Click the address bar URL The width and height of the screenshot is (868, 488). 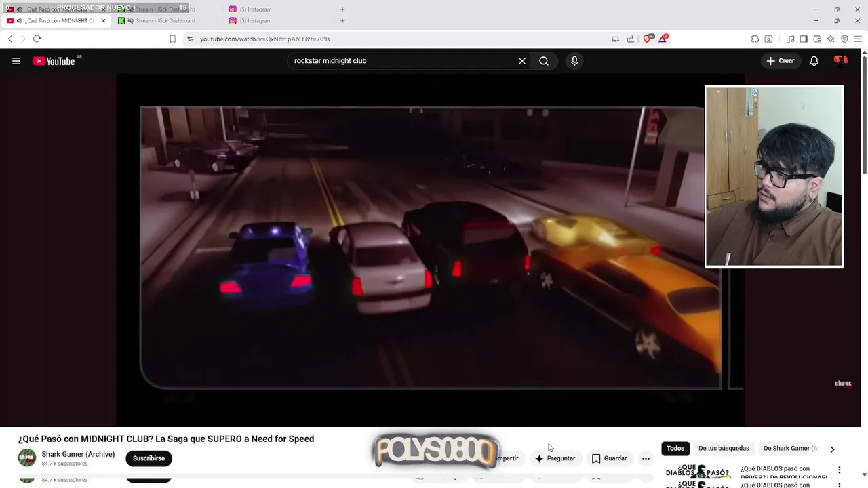(x=264, y=39)
